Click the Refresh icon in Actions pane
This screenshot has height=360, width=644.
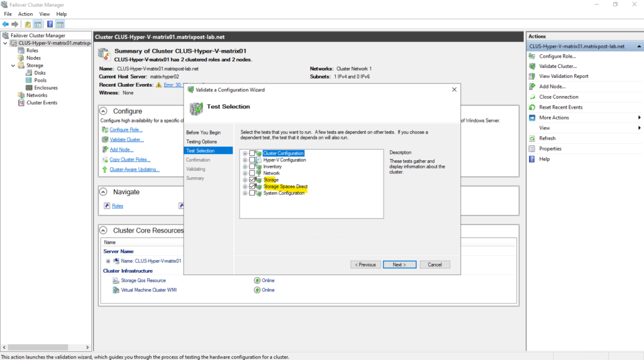pyautogui.click(x=533, y=138)
